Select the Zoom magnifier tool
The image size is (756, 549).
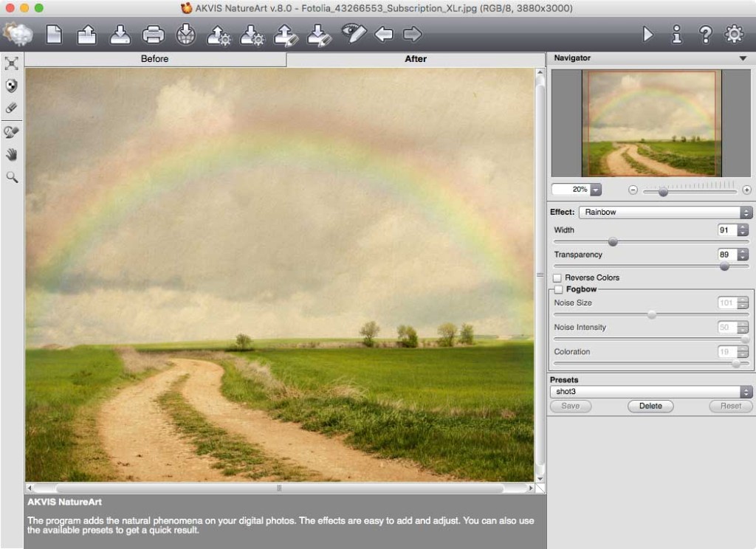click(12, 177)
